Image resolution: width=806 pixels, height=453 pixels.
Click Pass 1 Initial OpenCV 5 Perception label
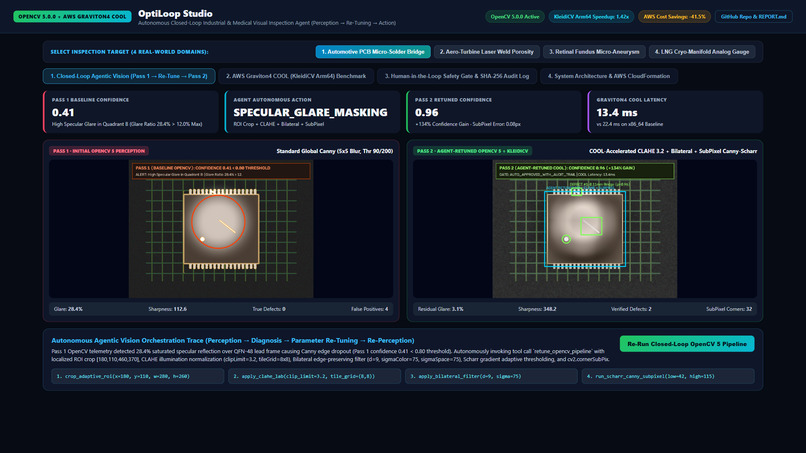[99, 151]
